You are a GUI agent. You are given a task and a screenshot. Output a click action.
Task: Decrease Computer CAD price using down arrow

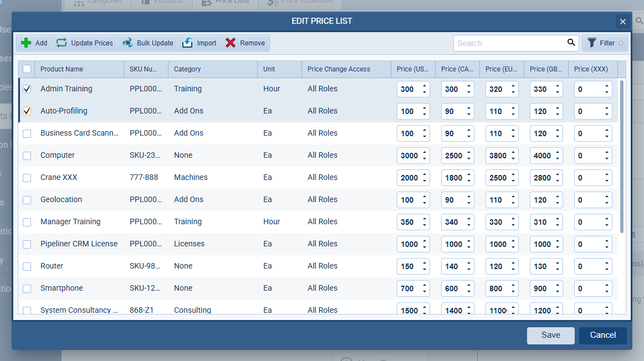coord(469,159)
